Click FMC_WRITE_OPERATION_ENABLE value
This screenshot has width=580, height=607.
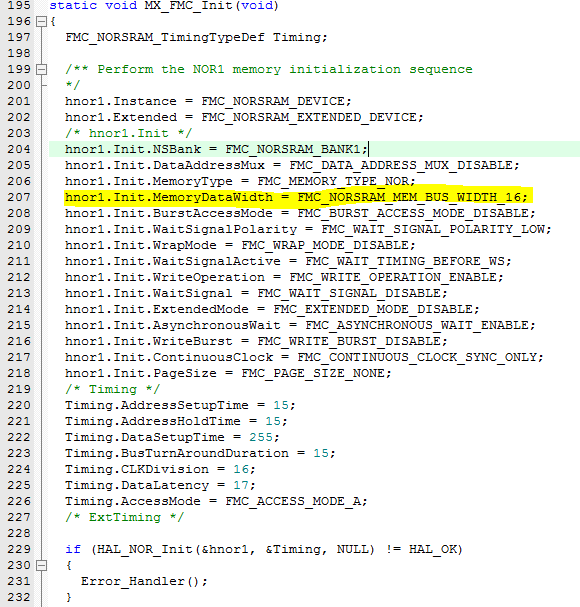pyautogui.click(x=393, y=278)
